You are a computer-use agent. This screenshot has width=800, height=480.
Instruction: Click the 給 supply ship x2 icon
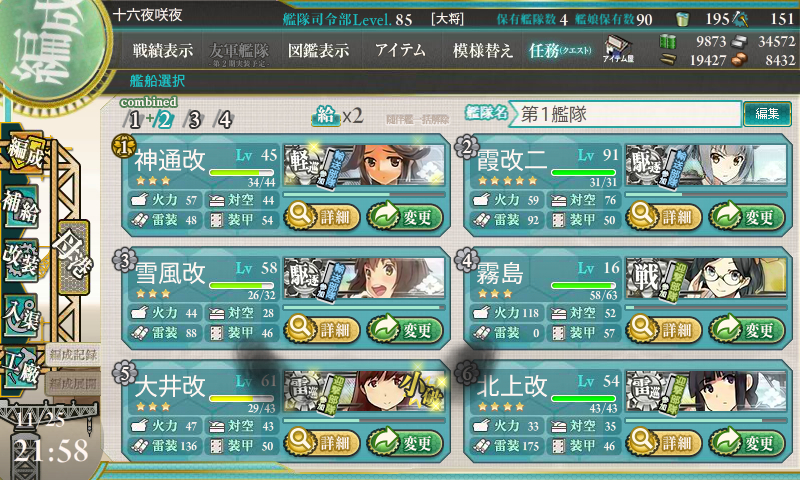pyautogui.click(x=337, y=116)
